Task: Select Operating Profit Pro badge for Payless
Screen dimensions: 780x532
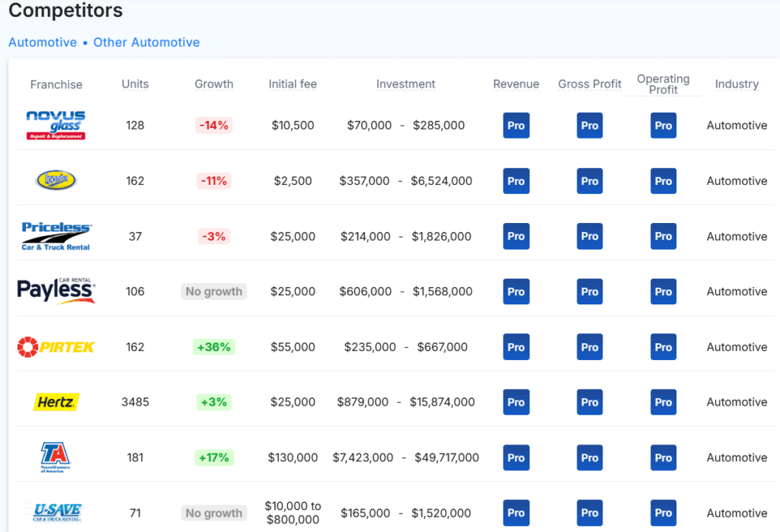Action: point(663,291)
